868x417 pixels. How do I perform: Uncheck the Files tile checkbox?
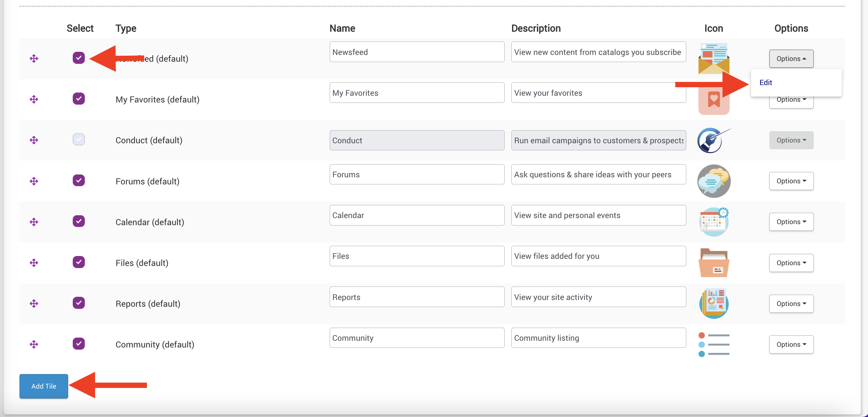[x=79, y=262]
